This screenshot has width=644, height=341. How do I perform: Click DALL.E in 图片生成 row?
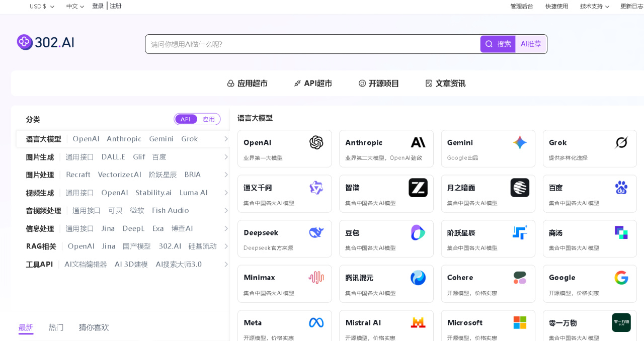(x=113, y=157)
